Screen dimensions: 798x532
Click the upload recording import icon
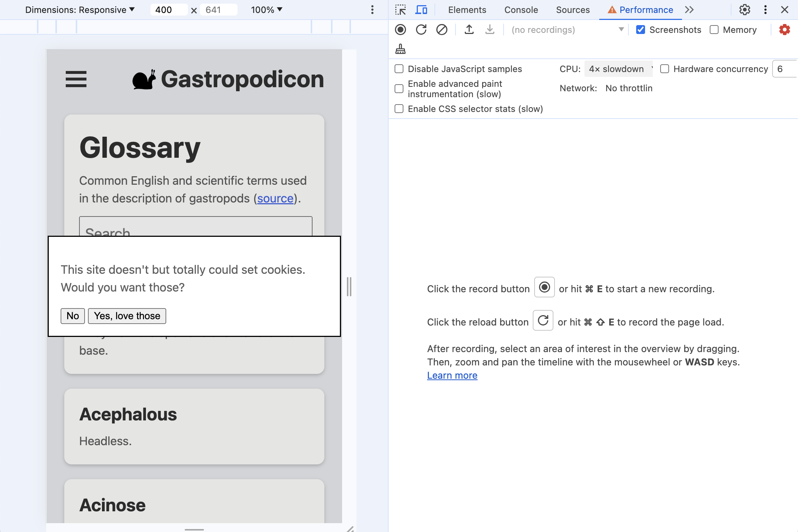click(x=470, y=29)
